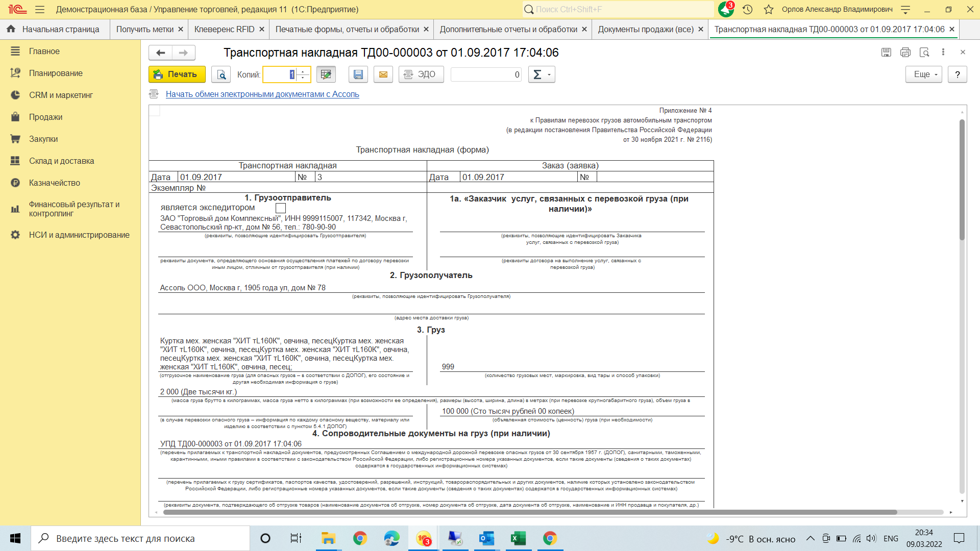Open the Закупки section

coord(70,139)
